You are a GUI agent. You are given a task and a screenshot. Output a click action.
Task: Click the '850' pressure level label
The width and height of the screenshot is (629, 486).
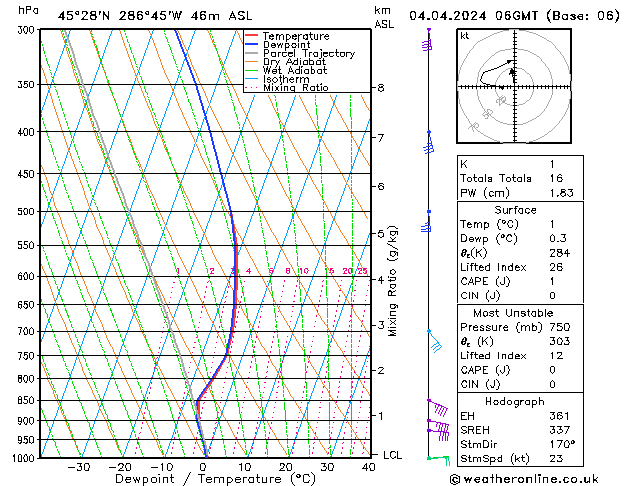28,401
